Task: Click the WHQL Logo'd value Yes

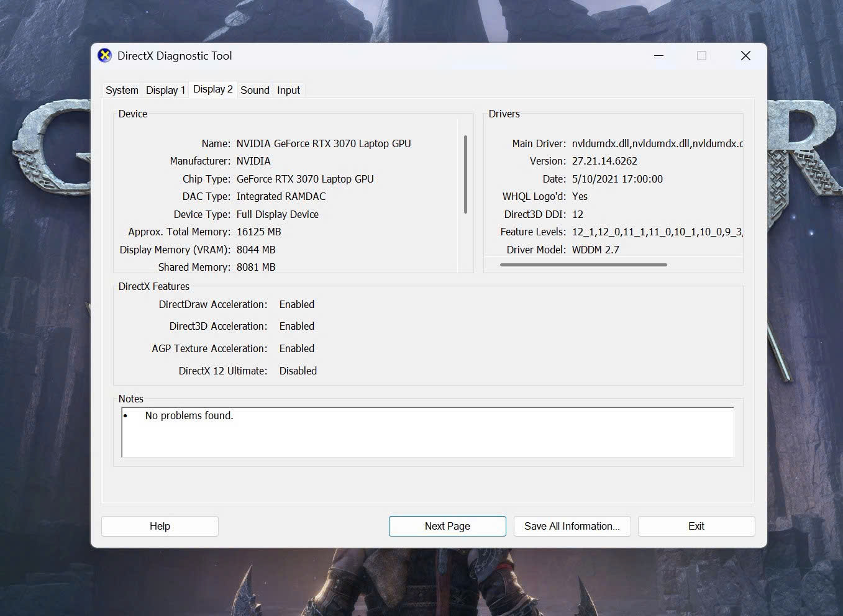Action: pyautogui.click(x=580, y=196)
